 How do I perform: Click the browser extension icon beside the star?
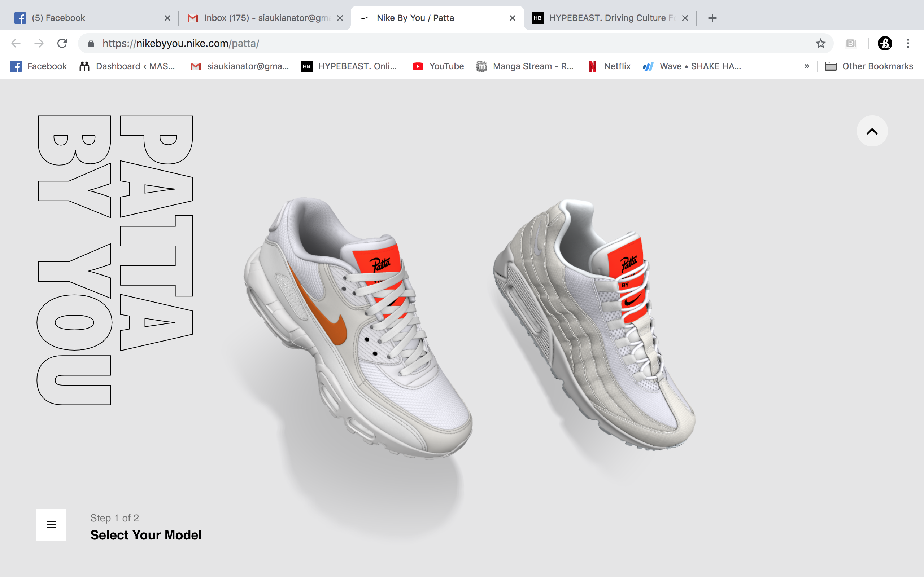coord(851,44)
